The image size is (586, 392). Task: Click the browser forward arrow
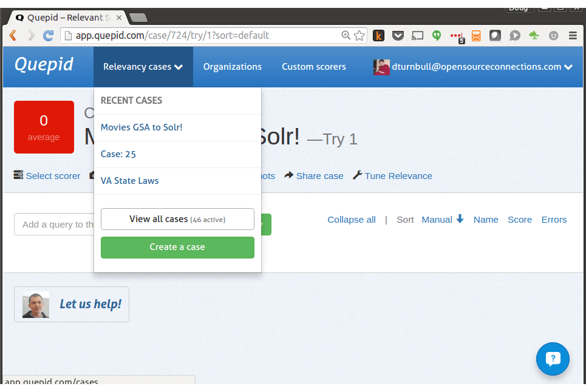click(x=32, y=35)
